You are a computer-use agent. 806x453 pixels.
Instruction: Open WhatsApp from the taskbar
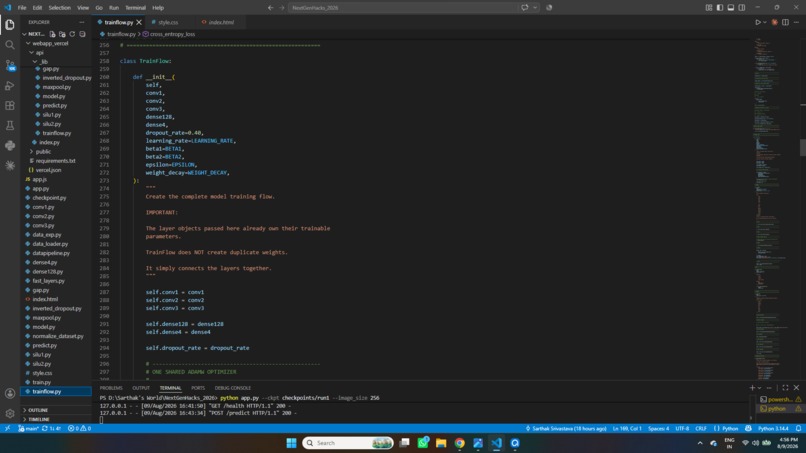(x=423, y=443)
